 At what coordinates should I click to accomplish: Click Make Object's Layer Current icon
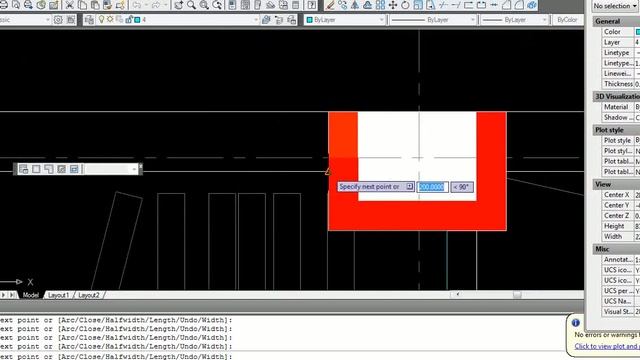click(x=266, y=20)
